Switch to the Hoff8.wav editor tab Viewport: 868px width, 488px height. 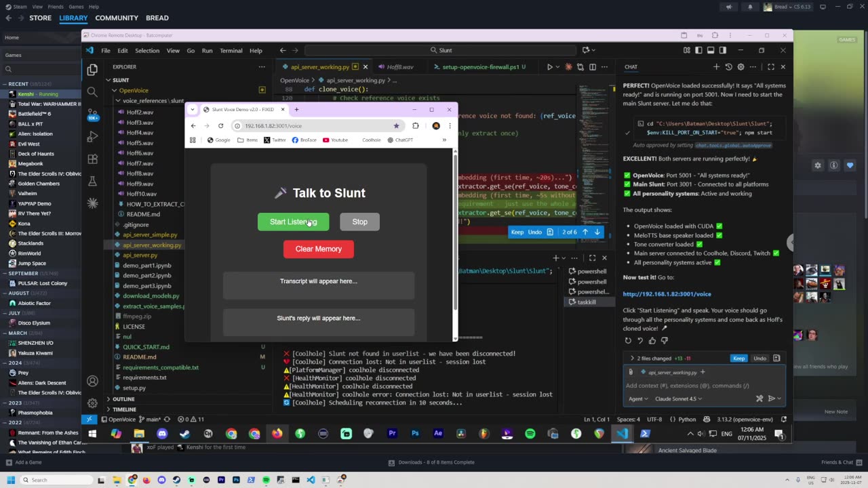click(400, 66)
